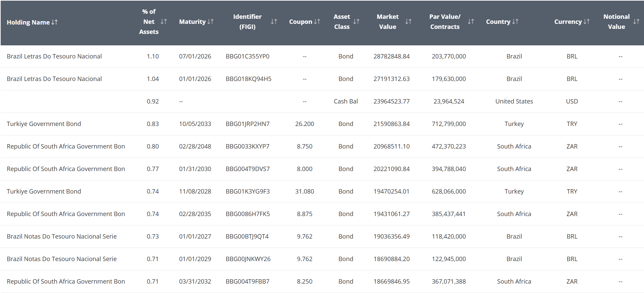Click the Currency column sort arrows
Image resolution: width=644 pixels, height=293 pixels.
(x=587, y=22)
